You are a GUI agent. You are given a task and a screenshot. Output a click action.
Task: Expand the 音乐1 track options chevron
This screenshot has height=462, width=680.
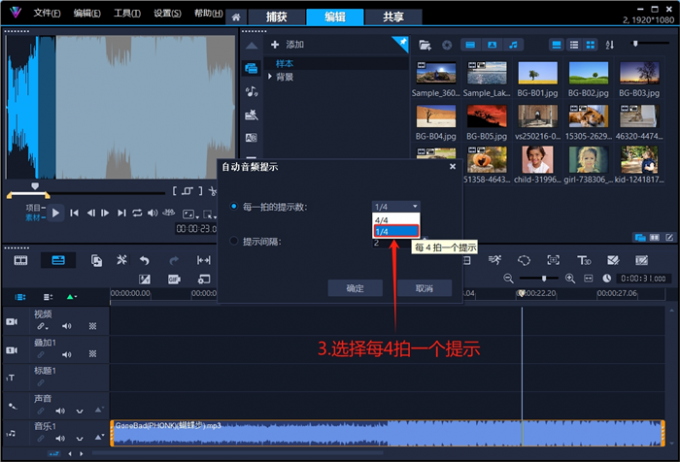click(79, 439)
